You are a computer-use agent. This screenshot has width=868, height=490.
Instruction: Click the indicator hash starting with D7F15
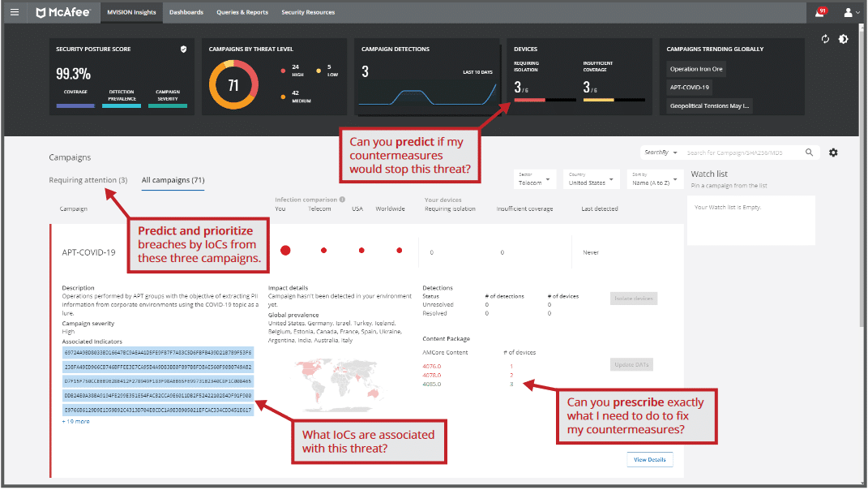pyautogui.click(x=158, y=381)
